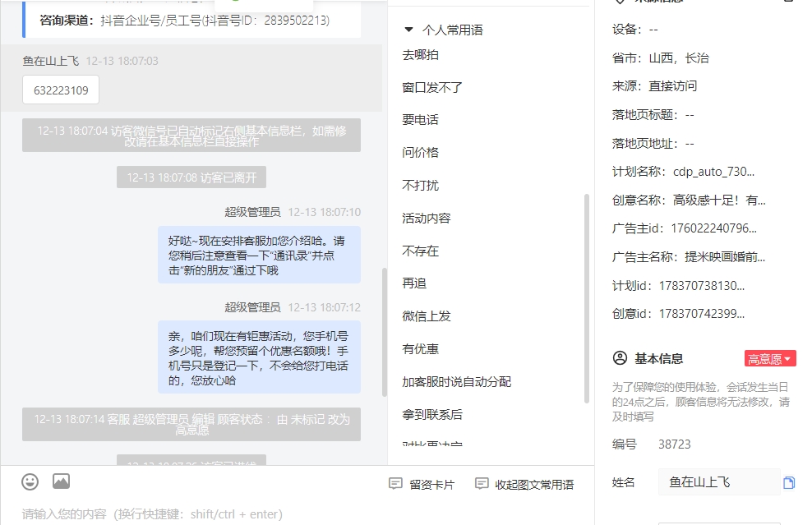Screen dimensions: 812x525
Task: Click the 创意id value
Action: pos(702,314)
